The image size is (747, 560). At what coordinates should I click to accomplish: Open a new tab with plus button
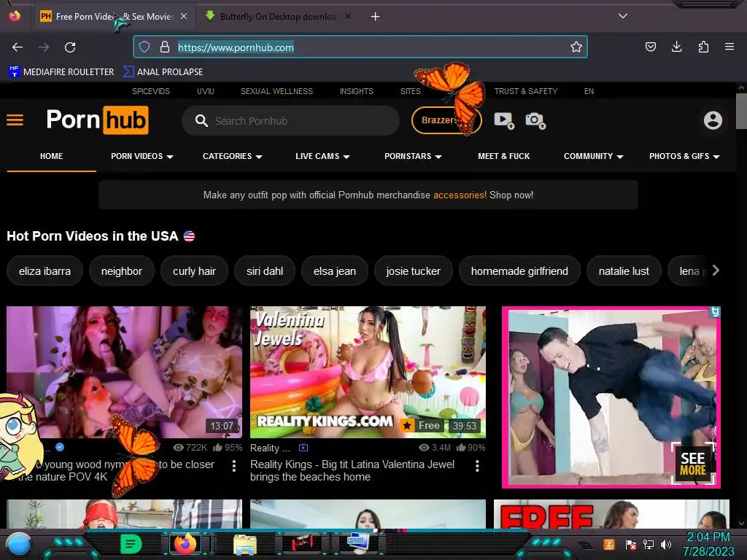click(x=376, y=17)
